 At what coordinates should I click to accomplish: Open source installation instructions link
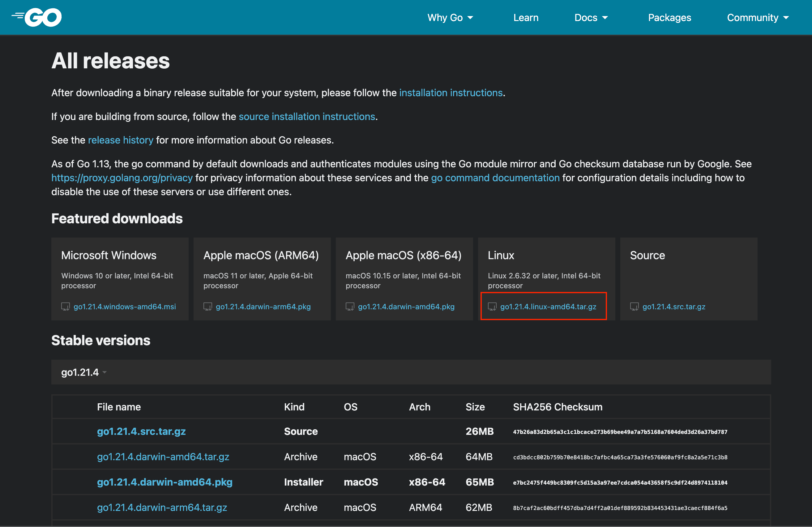pos(307,116)
